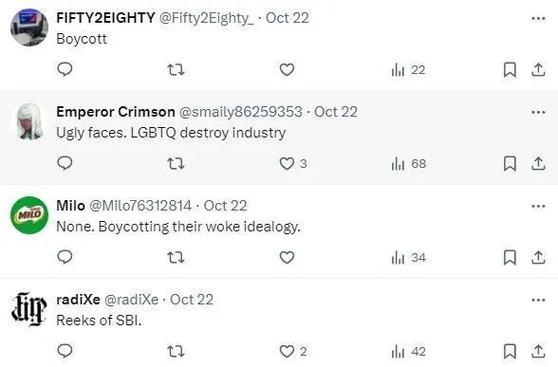558x367 pixels.
Task: Open Emperor Crimson's profile name
Action: [x=116, y=112]
